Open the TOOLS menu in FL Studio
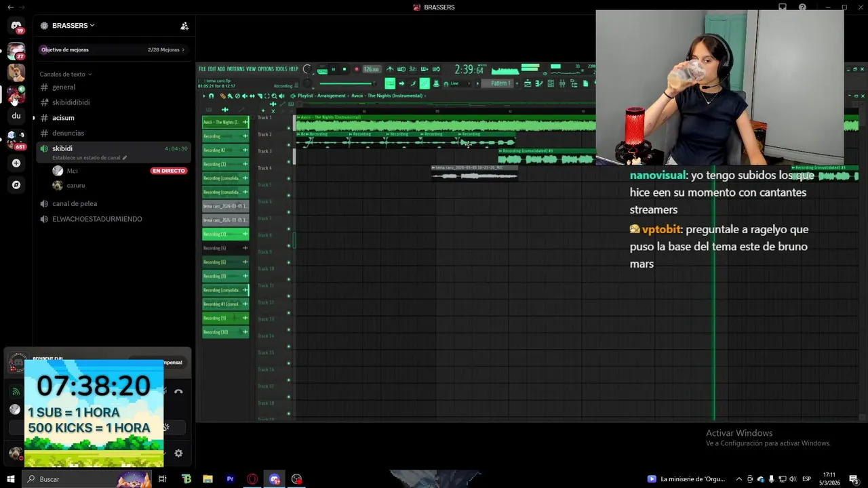The height and width of the screenshot is (488, 868). point(281,69)
